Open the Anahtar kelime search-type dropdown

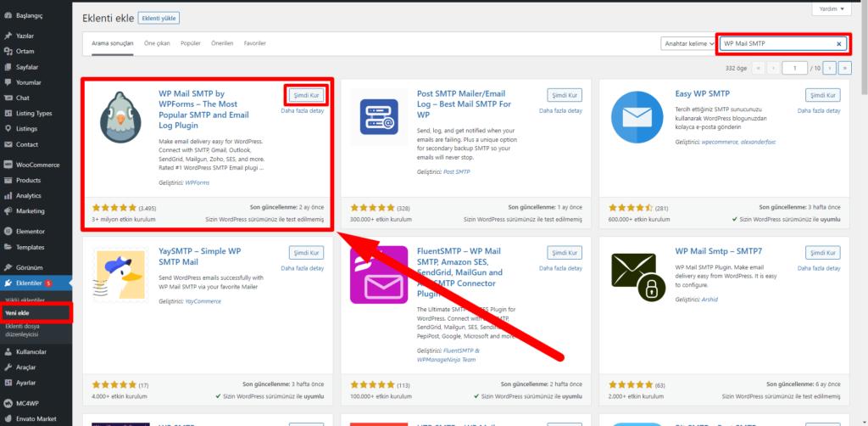click(687, 43)
